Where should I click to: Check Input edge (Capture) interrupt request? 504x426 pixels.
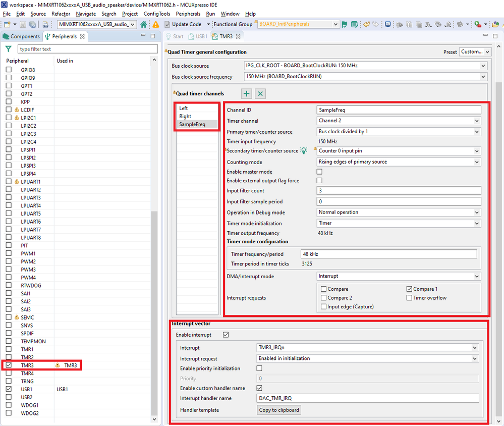(x=324, y=307)
